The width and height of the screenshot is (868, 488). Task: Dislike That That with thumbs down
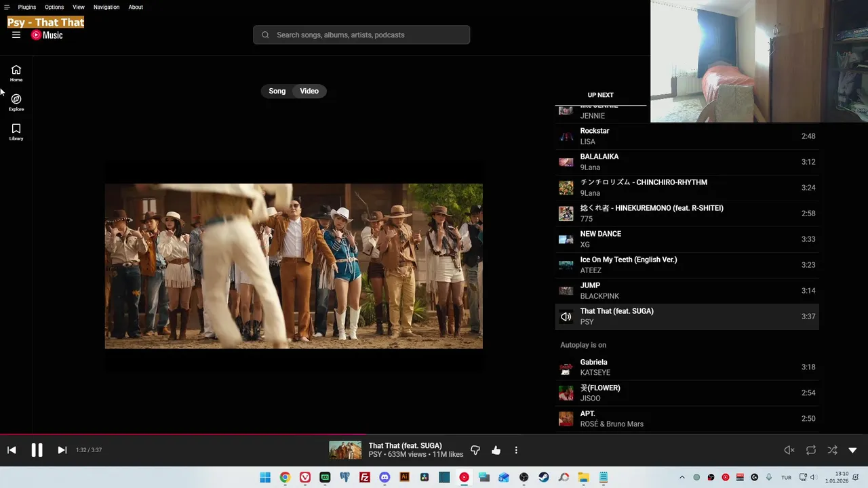(475, 450)
